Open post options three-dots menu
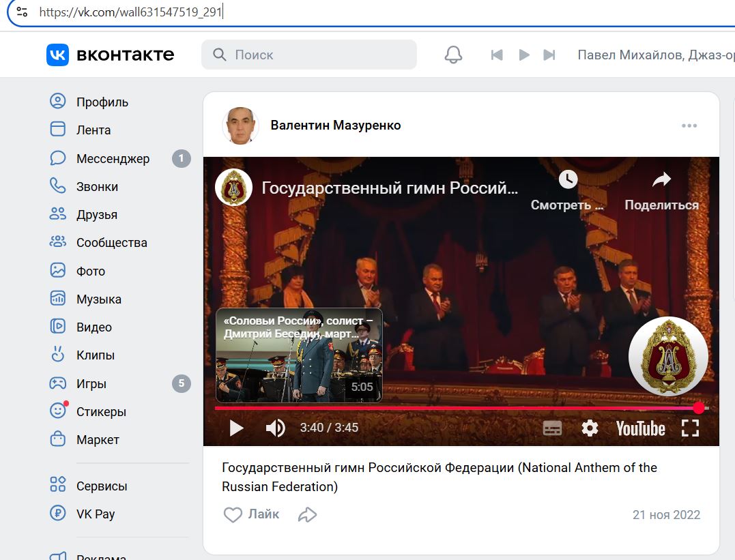Screen dimensions: 735x560 coord(689,126)
